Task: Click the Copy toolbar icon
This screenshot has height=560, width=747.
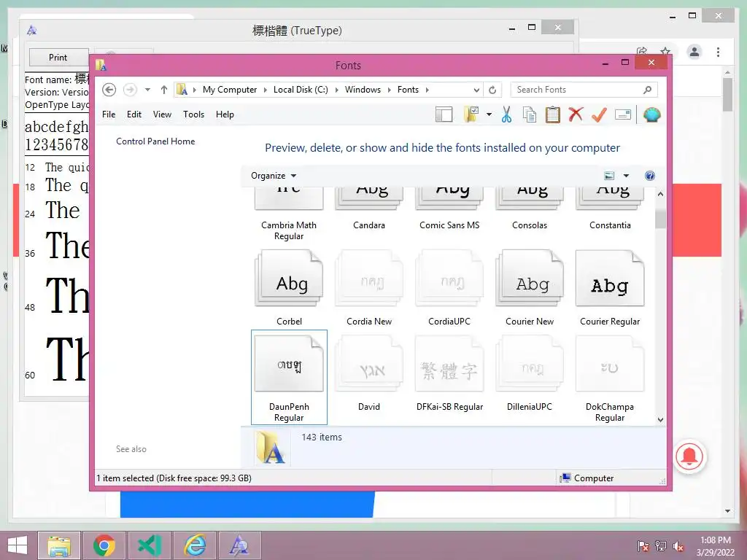Action: tap(530, 114)
